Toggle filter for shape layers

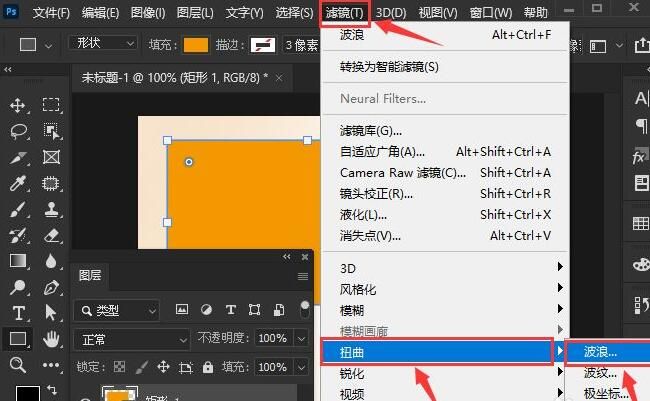(255, 309)
